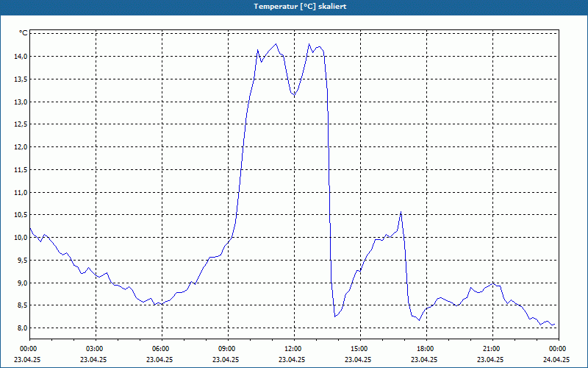Image resolution: width=588 pixels, height=368 pixels.
Task: Click the 00:00 time label above 23.04.25
Action: (27, 349)
